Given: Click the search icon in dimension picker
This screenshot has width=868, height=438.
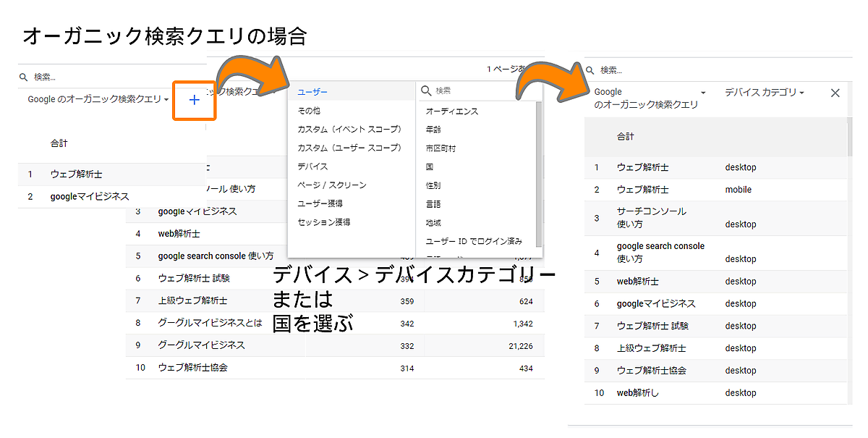Looking at the screenshot, I should (426, 90).
